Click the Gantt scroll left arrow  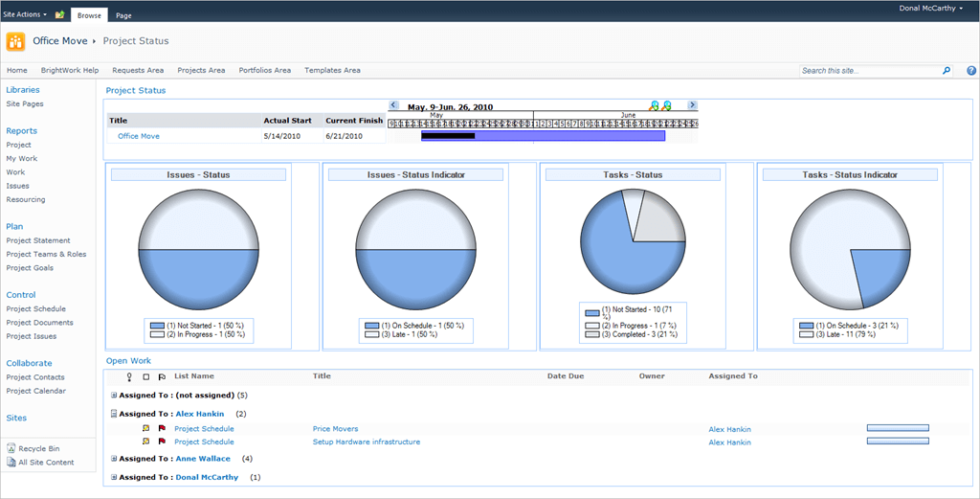point(393,105)
